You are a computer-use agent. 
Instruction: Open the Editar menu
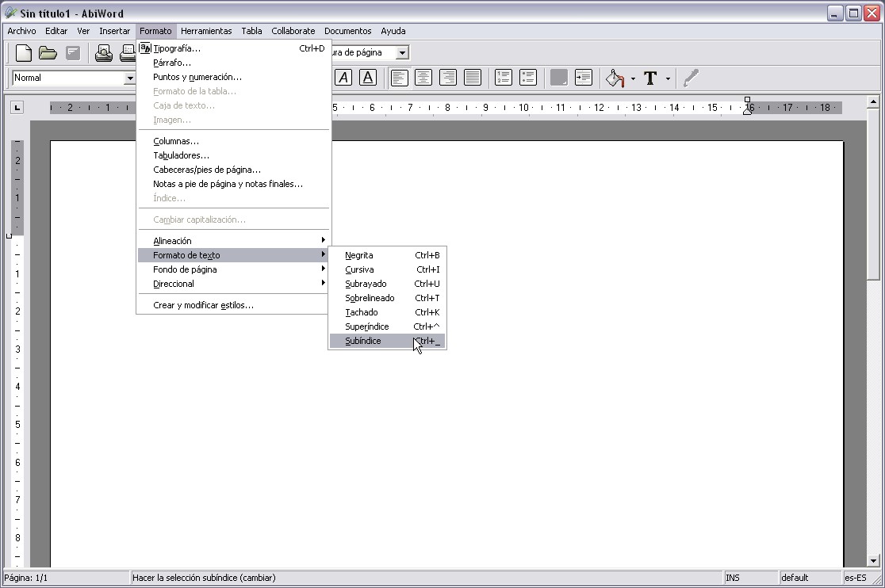(56, 31)
